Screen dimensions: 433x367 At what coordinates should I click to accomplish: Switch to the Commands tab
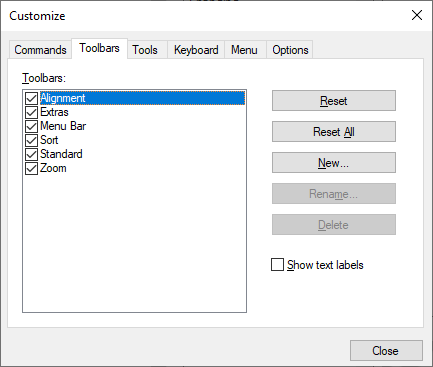(40, 50)
